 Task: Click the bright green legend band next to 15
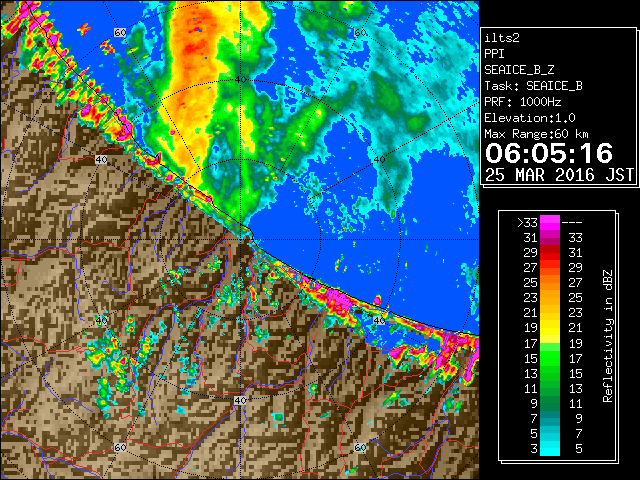[x=550, y=358]
